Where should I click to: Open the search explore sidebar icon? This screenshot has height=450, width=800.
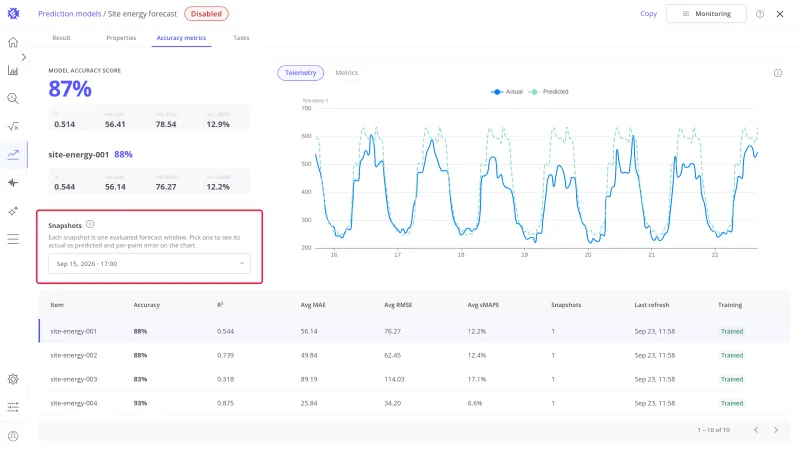pyautogui.click(x=13, y=98)
